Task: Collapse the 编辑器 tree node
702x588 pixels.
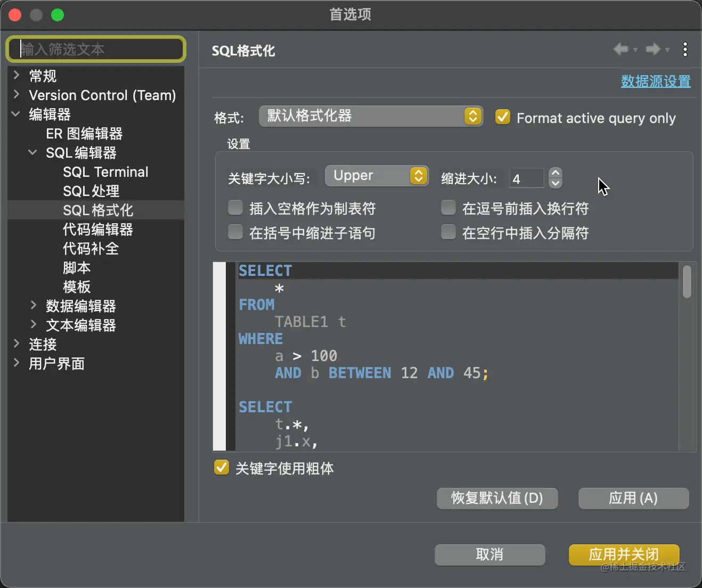Action: click(17, 113)
